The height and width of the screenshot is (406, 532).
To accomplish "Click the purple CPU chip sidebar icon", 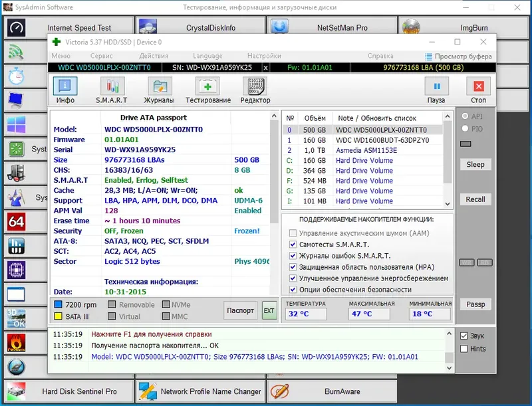I will pyautogui.click(x=16, y=270).
